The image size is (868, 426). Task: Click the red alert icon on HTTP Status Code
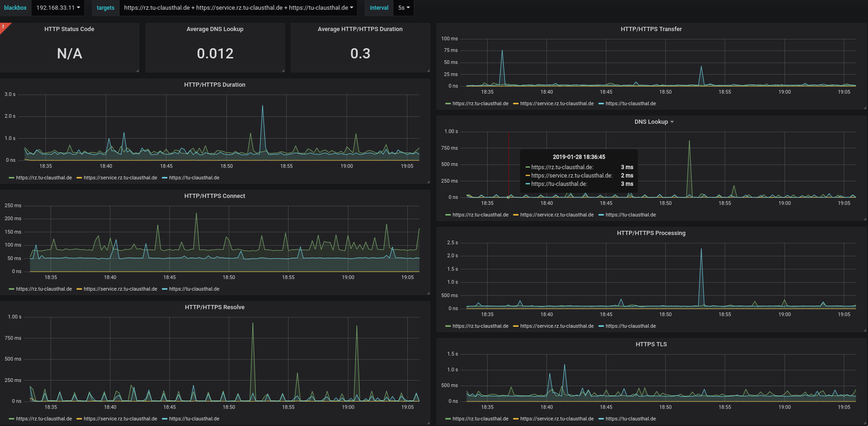[3, 26]
